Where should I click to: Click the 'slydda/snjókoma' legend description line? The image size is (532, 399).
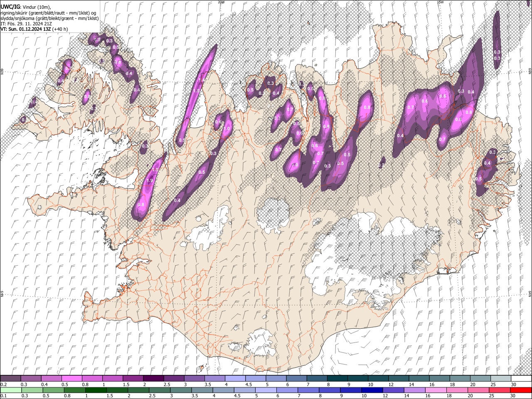pos(49,18)
